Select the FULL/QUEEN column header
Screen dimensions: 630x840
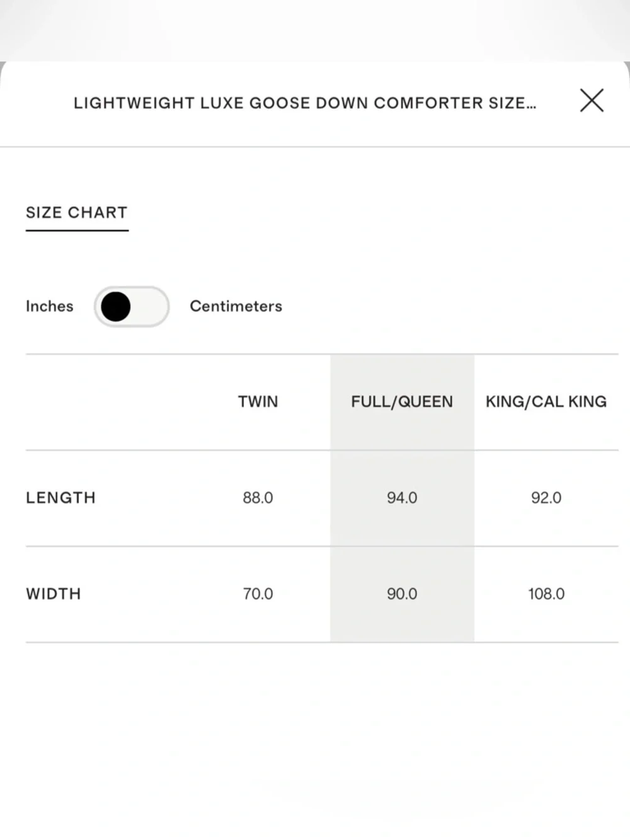(402, 401)
